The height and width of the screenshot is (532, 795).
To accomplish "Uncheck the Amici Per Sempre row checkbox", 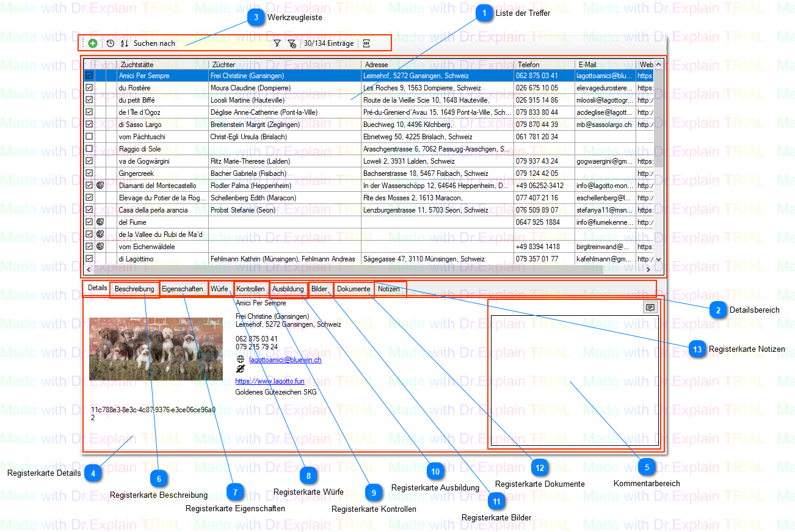I will point(89,76).
